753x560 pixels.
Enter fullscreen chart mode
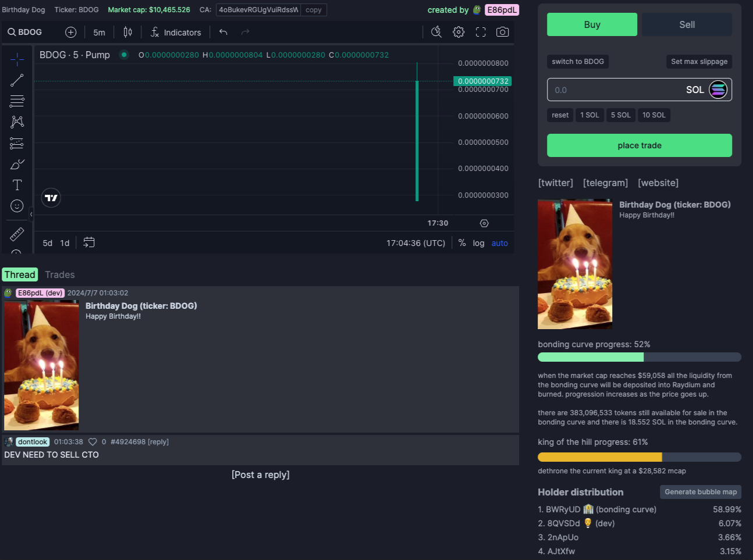click(x=481, y=32)
